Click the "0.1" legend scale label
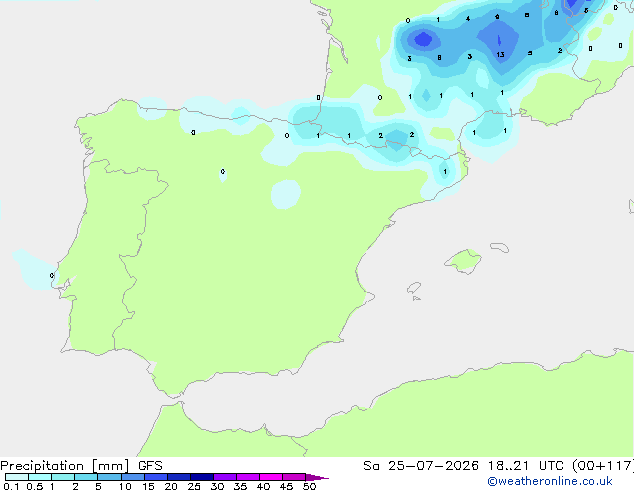The height and width of the screenshot is (490, 634). pos(11,486)
